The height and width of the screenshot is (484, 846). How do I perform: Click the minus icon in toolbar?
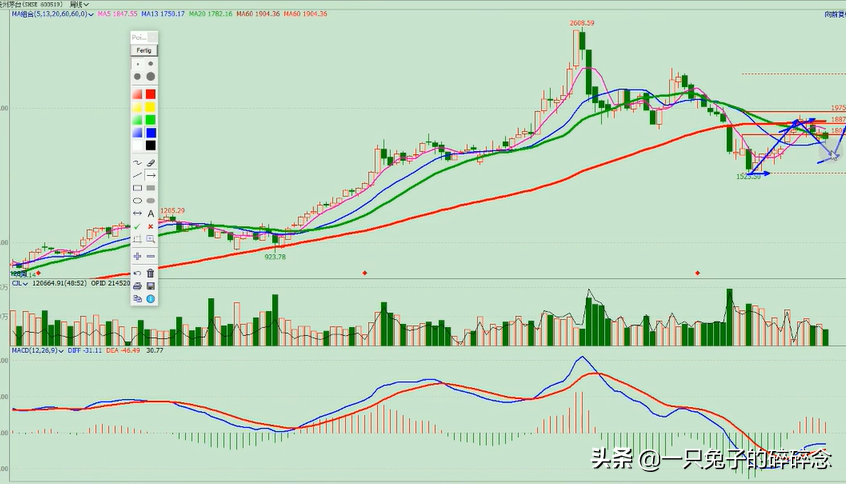pos(151,256)
